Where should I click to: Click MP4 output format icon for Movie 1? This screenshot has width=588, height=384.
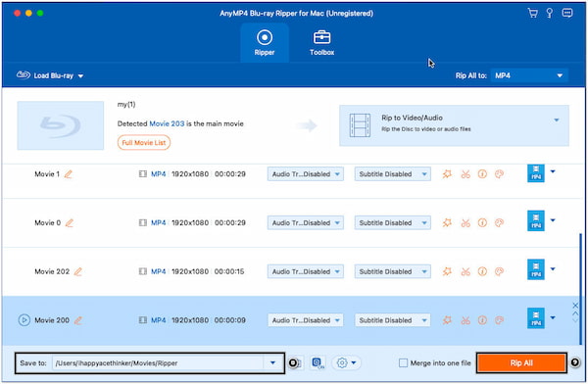click(536, 173)
